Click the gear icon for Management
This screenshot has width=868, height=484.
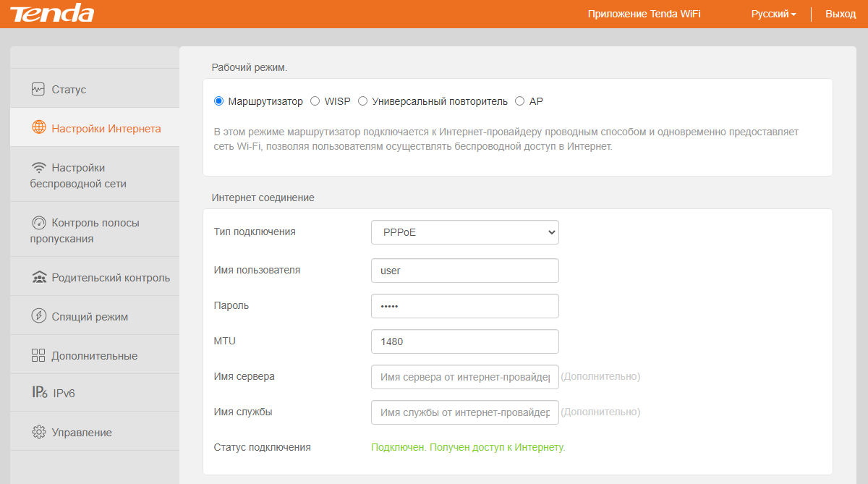point(39,432)
